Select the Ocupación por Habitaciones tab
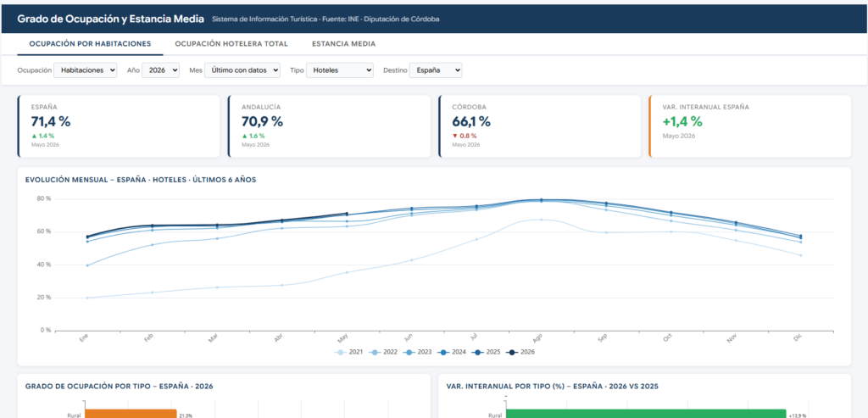This screenshot has width=868, height=418. pyautogui.click(x=90, y=44)
